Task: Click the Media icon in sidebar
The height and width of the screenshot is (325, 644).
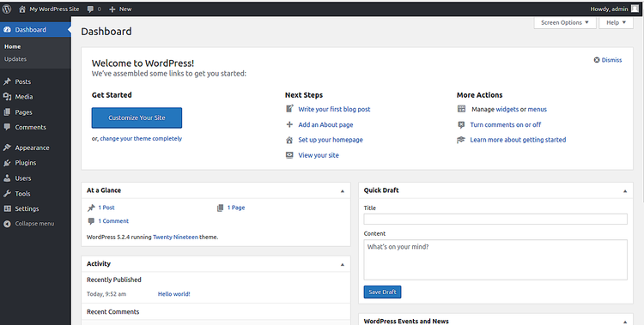Action: pos(7,97)
